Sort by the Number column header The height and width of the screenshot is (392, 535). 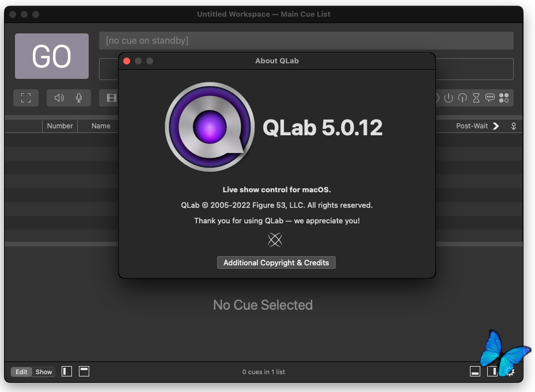coord(60,126)
